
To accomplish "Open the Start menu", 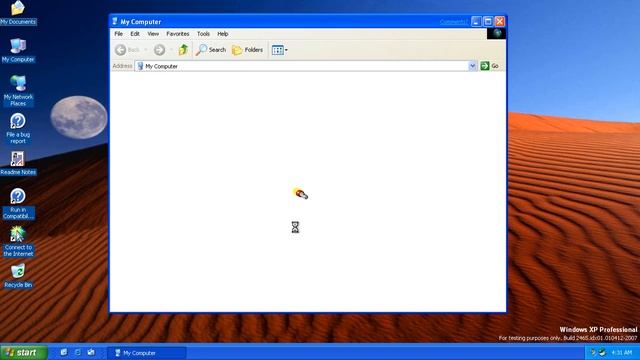I will (24, 353).
